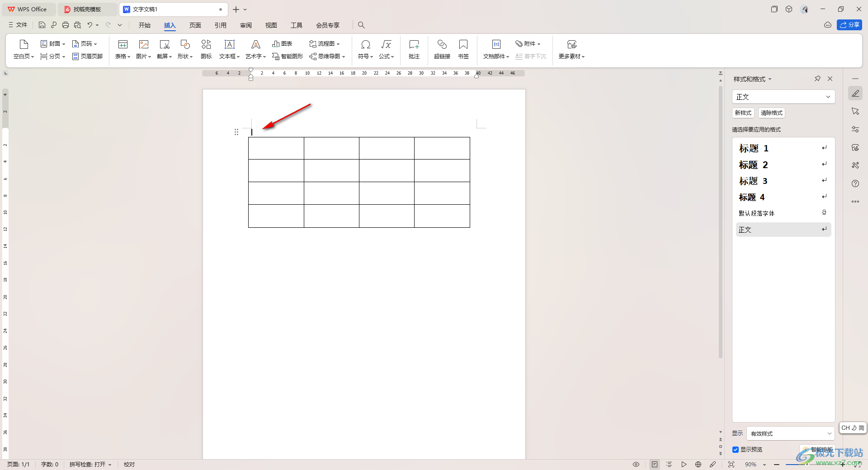Click the print icon in quick access toolbar

[66, 25]
